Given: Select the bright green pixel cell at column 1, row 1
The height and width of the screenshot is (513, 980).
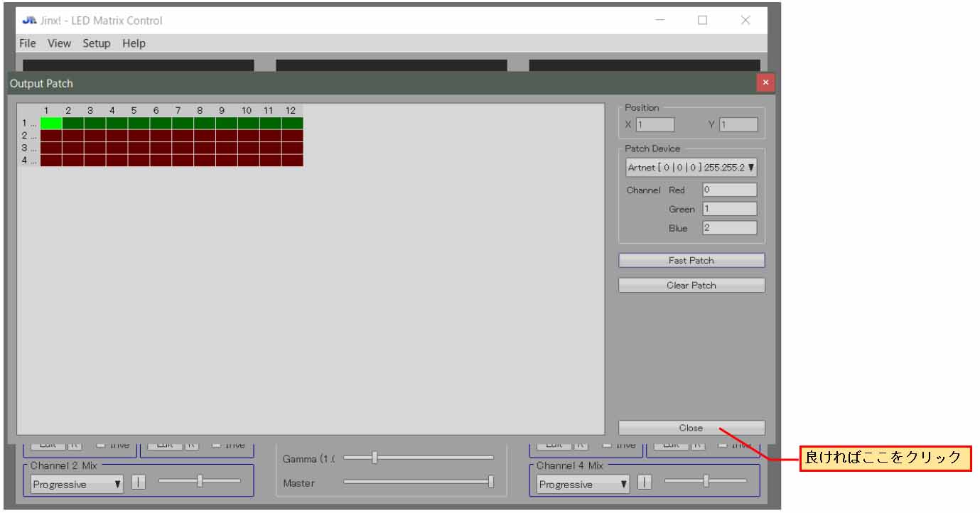Looking at the screenshot, I should point(51,124).
